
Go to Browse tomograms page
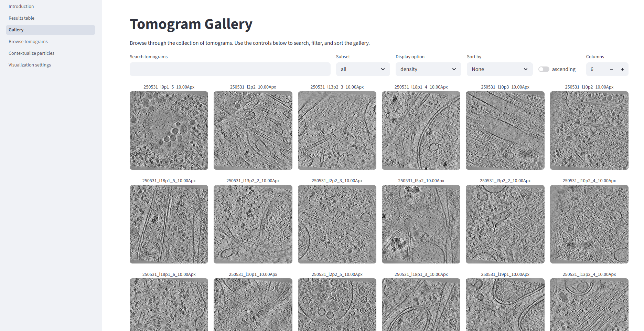50,42
